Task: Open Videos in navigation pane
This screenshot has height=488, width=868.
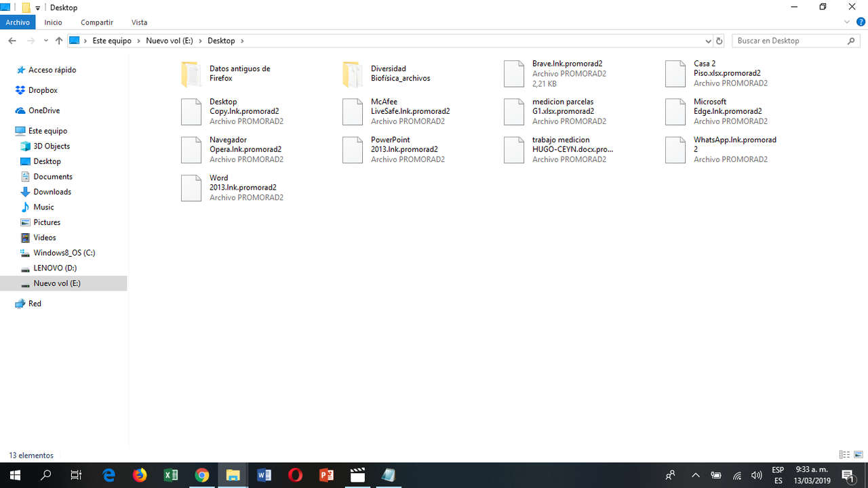Action: (x=45, y=237)
